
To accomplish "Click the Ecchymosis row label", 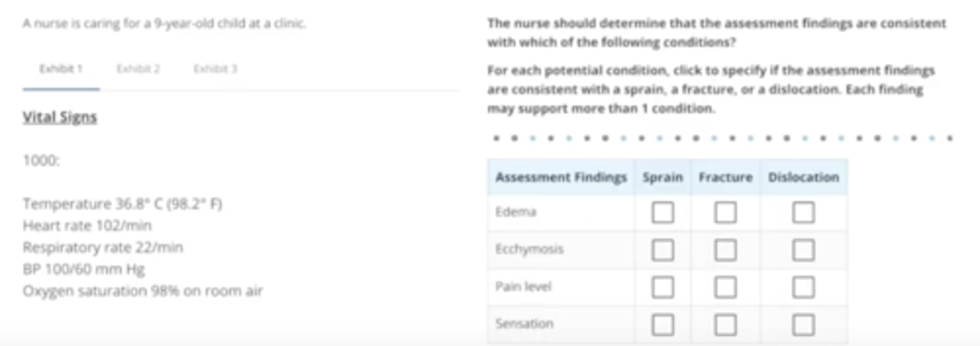I will (x=529, y=249).
